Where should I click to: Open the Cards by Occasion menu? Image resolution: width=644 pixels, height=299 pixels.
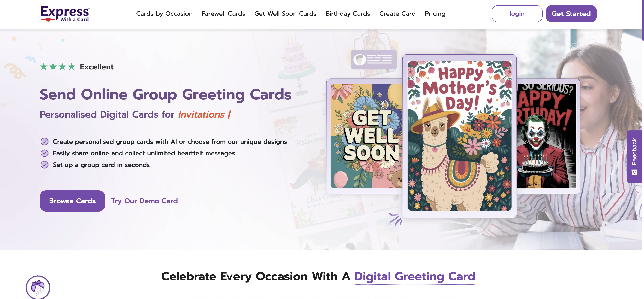pyautogui.click(x=164, y=14)
